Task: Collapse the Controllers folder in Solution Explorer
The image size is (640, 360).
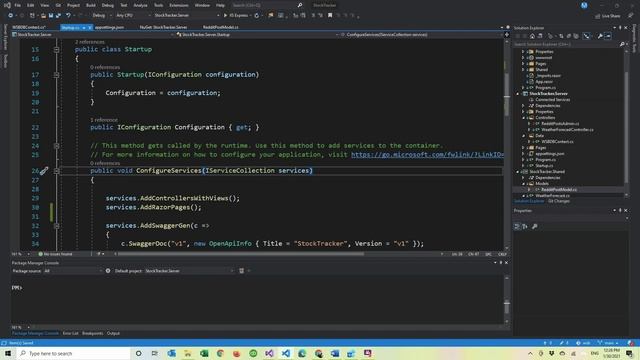Action: pyautogui.click(x=523, y=118)
